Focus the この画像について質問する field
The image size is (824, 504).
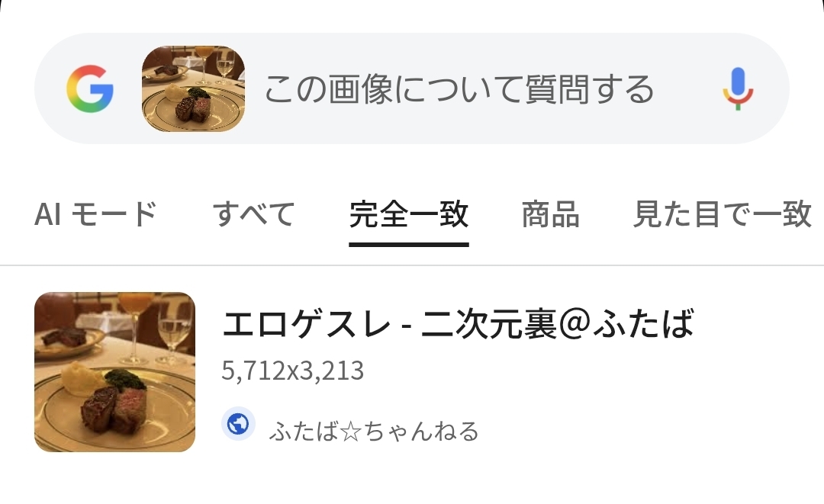click(x=459, y=88)
